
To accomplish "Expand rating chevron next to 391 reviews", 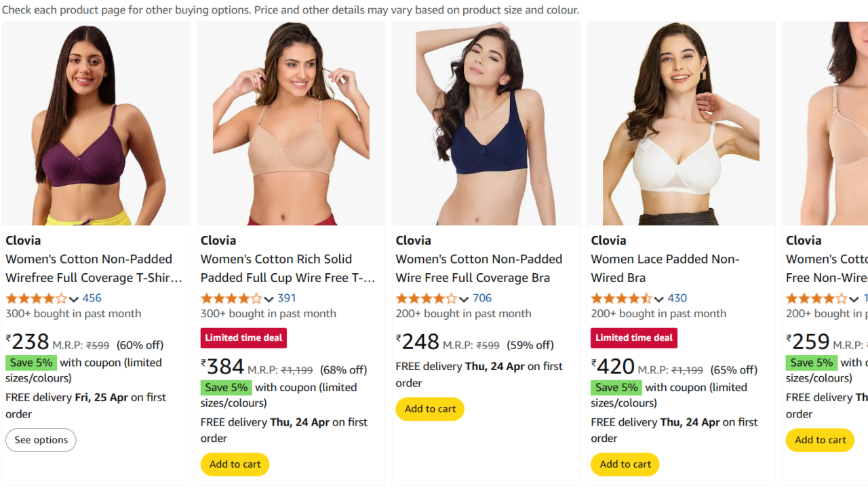I will pos(269,299).
